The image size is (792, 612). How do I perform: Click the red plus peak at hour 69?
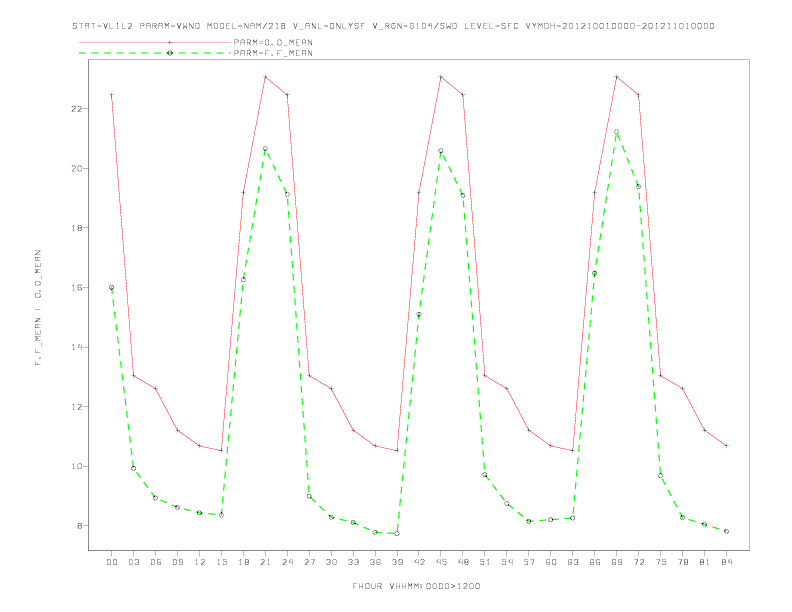pyautogui.click(x=617, y=77)
